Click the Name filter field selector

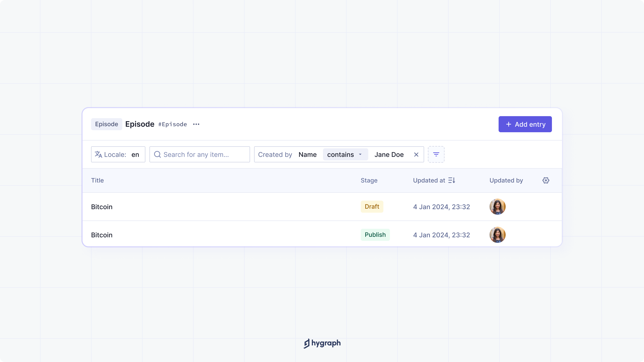pos(307,155)
